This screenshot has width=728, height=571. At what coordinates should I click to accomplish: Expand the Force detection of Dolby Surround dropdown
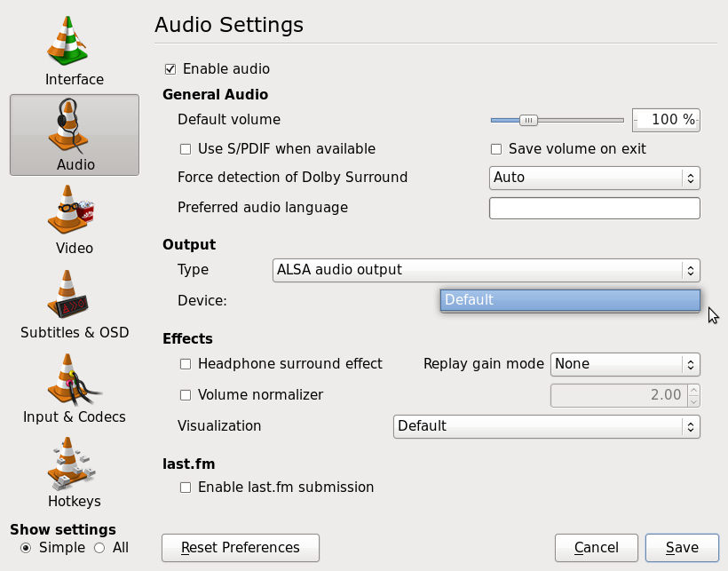(594, 178)
